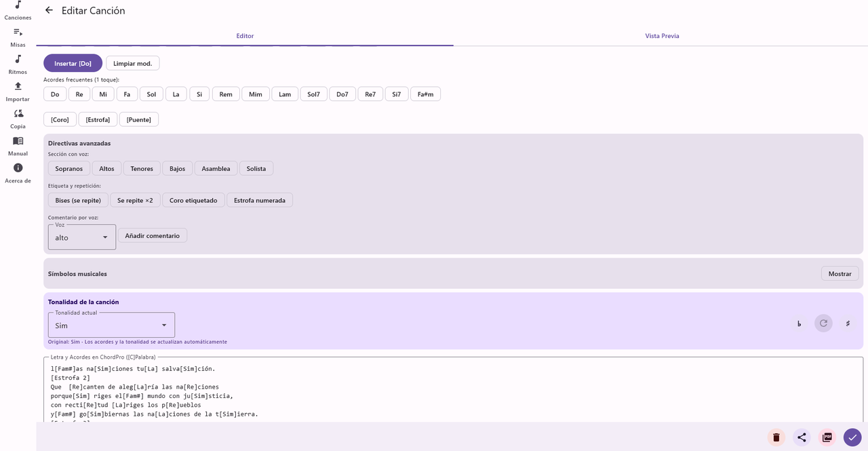
Task: Insert the Sol7 chord
Action: click(x=313, y=94)
